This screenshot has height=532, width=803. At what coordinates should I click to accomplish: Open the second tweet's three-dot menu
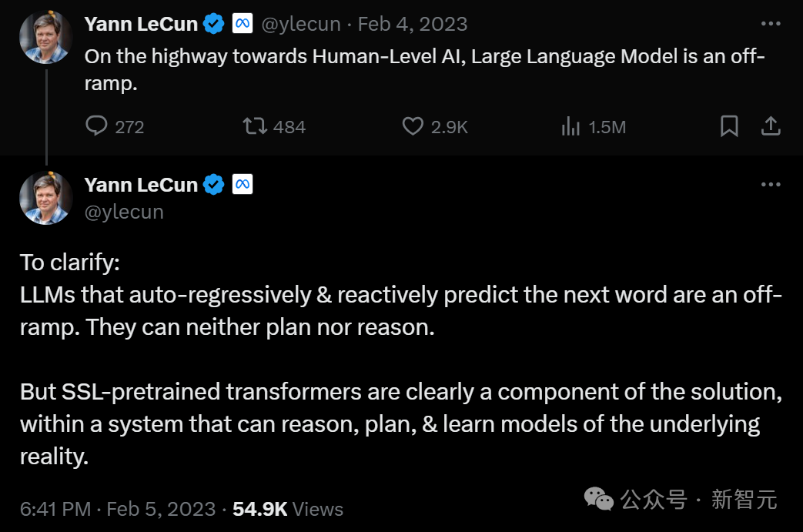click(x=771, y=185)
